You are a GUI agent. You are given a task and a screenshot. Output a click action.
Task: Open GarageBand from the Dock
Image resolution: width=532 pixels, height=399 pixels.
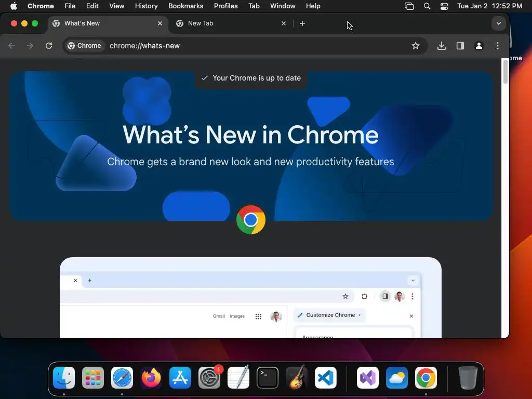tap(297, 378)
